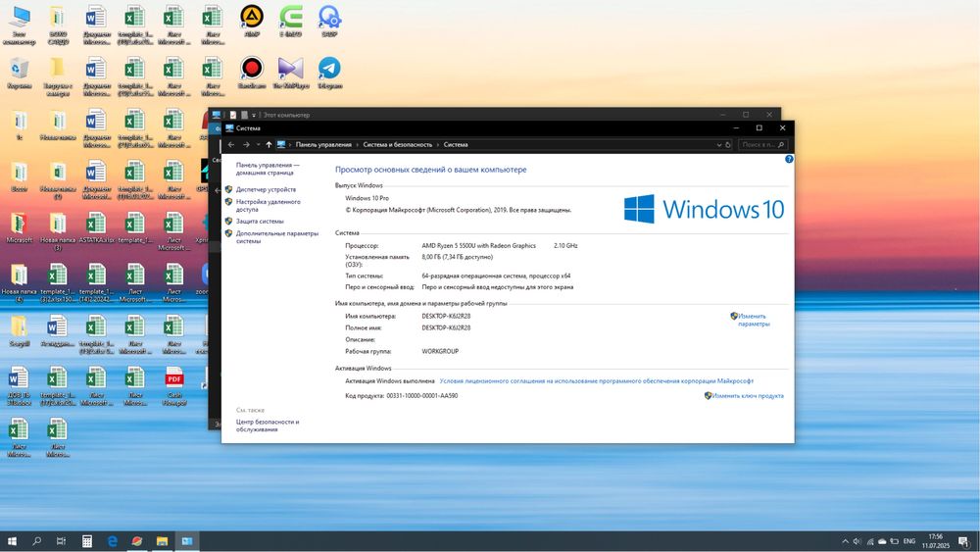This screenshot has height=552, width=980.
Task: Expand address bar history dropdown
Action: click(718, 144)
